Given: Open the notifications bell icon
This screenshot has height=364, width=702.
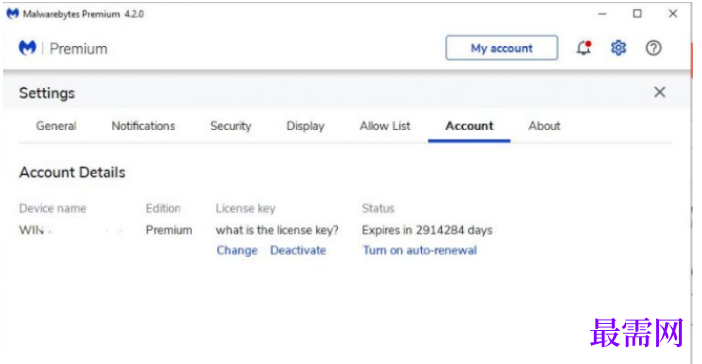Looking at the screenshot, I should (584, 47).
